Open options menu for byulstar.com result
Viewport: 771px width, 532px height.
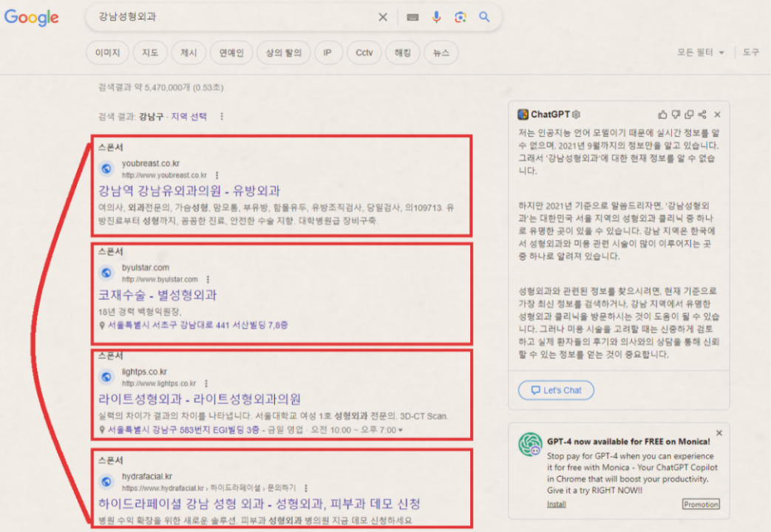click(x=208, y=279)
